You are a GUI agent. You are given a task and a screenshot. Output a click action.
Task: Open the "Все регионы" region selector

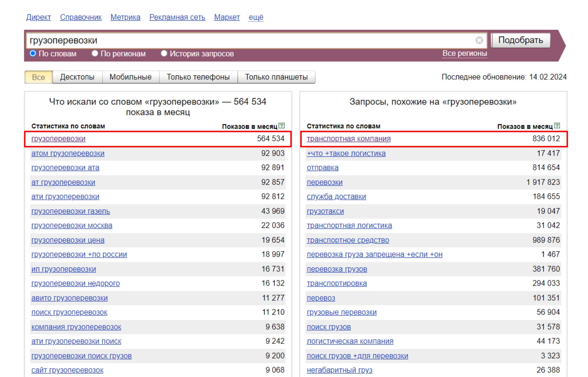[x=464, y=53]
